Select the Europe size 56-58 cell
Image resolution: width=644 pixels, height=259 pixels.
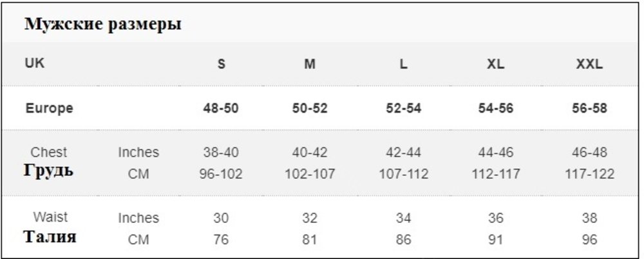pos(589,108)
